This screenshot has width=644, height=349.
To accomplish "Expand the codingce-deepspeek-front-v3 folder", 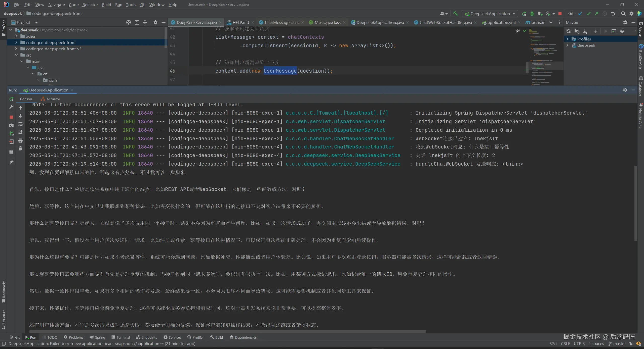I will point(16,49).
